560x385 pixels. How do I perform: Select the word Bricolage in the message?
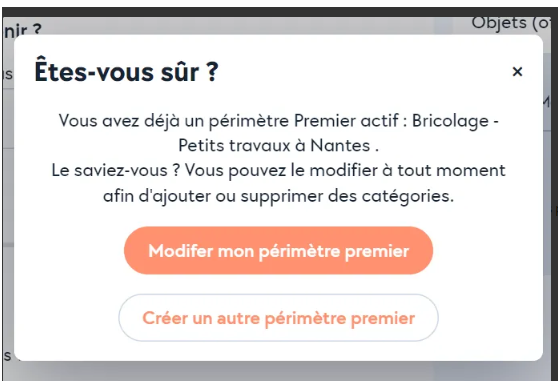pos(450,120)
